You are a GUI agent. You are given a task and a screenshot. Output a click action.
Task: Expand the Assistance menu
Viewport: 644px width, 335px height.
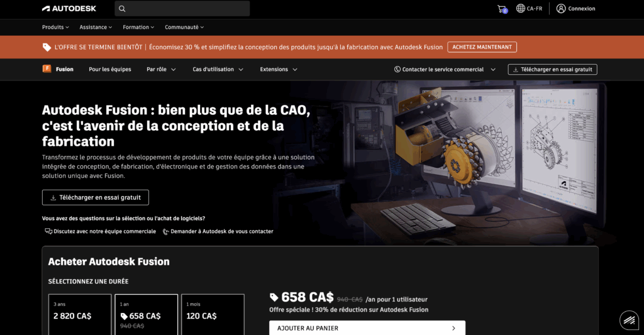coord(96,27)
